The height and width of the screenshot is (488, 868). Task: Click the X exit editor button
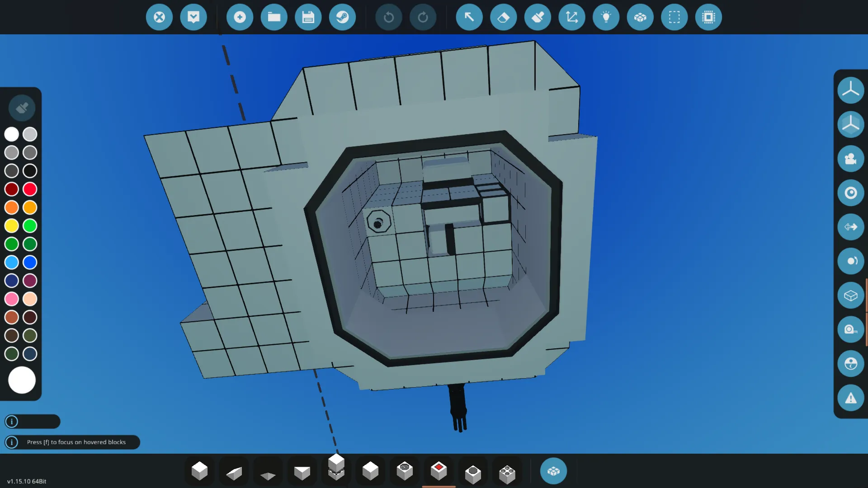(x=159, y=17)
